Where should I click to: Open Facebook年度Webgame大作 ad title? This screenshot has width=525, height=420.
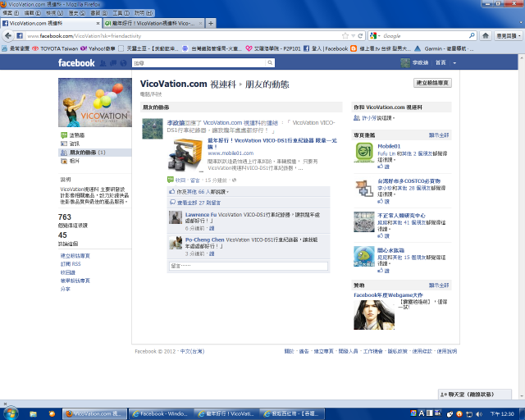tap(388, 294)
